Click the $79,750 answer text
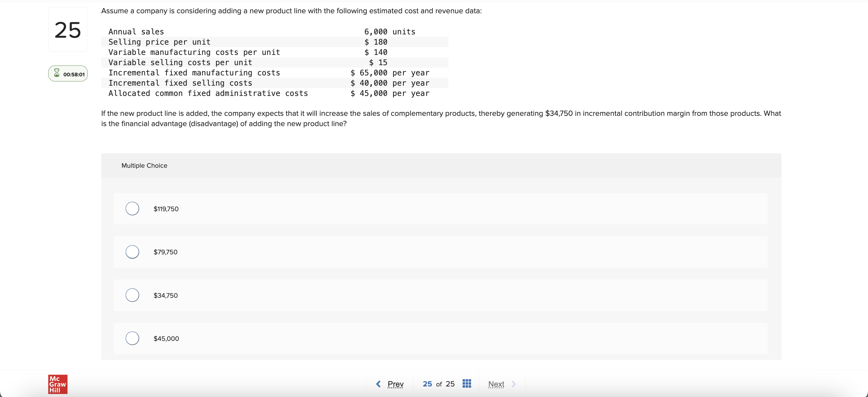 165,252
